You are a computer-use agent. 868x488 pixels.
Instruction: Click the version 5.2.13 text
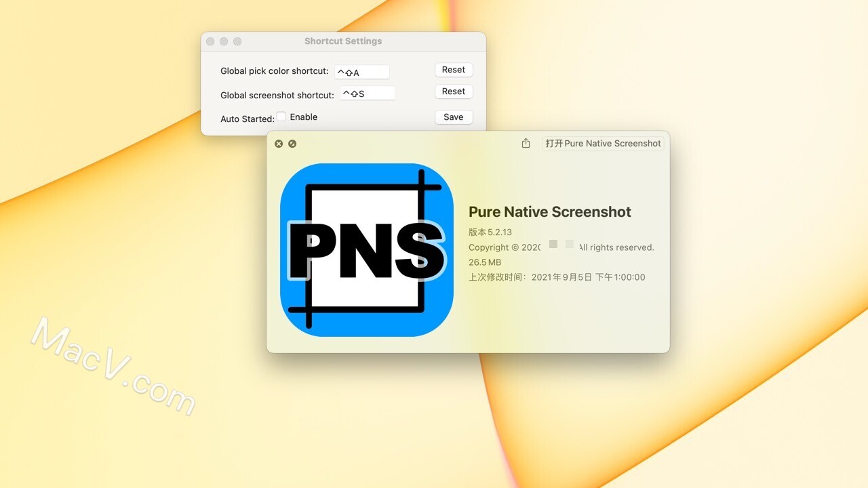pyautogui.click(x=490, y=232)
